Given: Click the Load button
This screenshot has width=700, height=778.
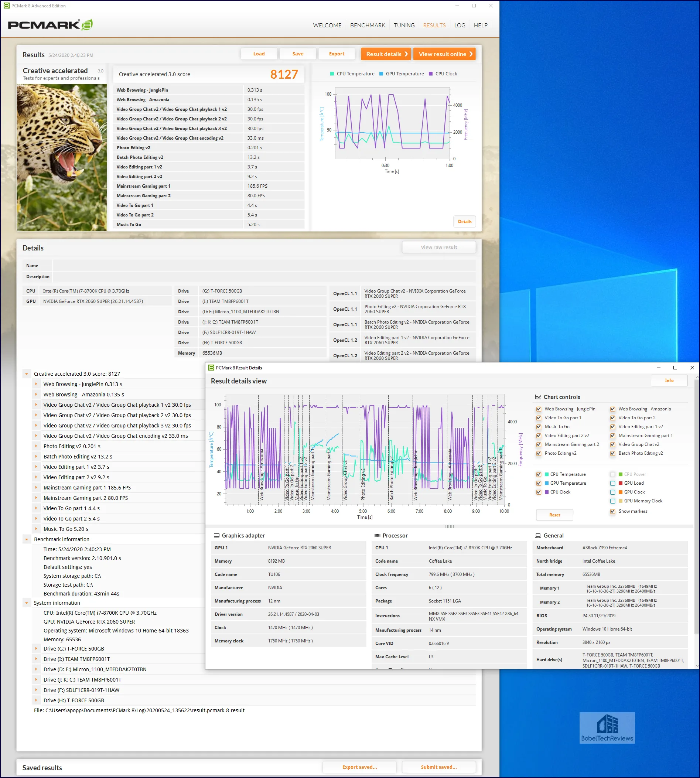Looking at the screenshot, I should point(259,54).
